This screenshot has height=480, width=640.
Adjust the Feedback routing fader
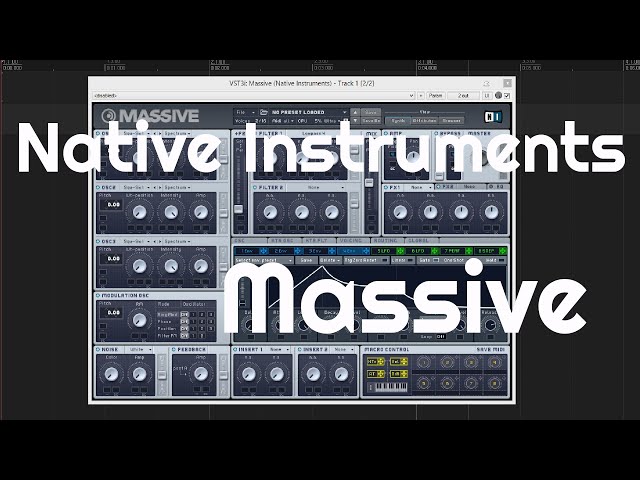point(224,375)
